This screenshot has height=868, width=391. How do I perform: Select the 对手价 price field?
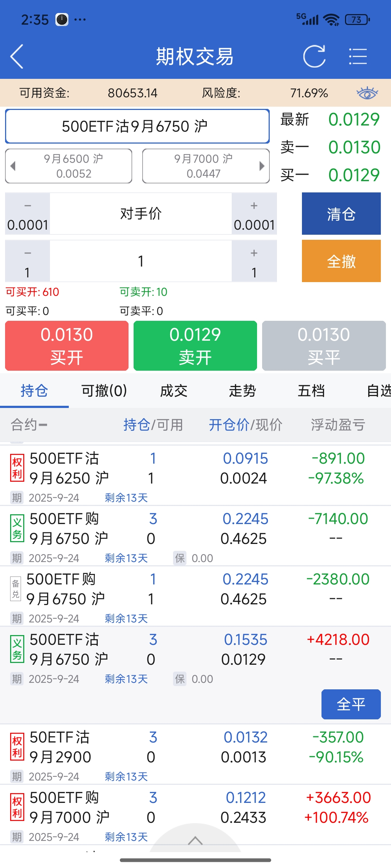tap(141, 214)
